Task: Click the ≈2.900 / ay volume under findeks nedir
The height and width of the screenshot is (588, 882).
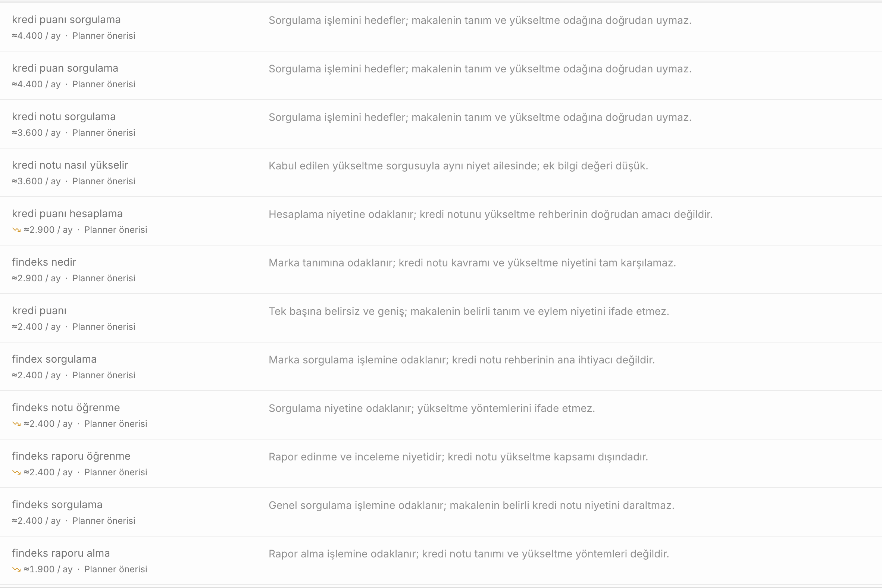Action: coord(36,278)
